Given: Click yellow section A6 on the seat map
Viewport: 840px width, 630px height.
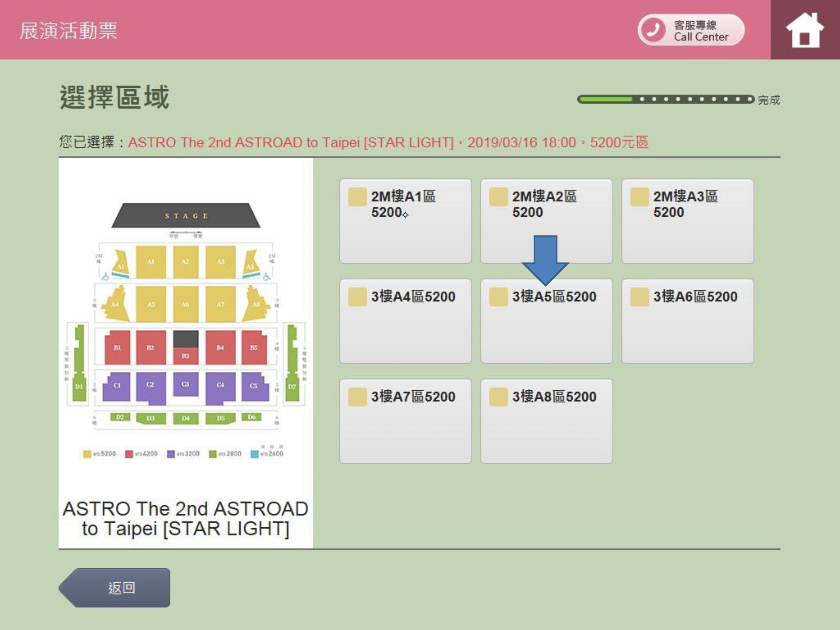Looking at the screenshot, I should pos(186,304).
